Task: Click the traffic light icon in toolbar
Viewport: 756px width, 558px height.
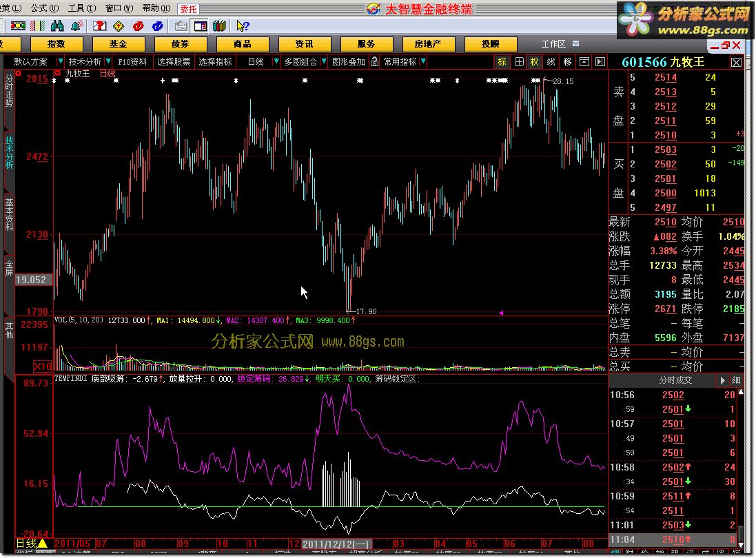Action: [19, 25]
